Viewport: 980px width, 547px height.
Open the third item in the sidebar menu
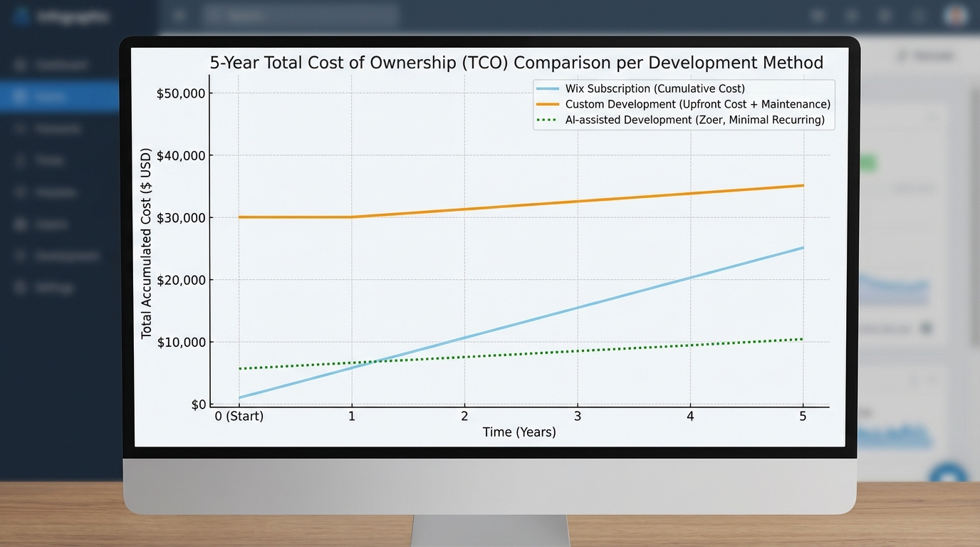point(19,128)
